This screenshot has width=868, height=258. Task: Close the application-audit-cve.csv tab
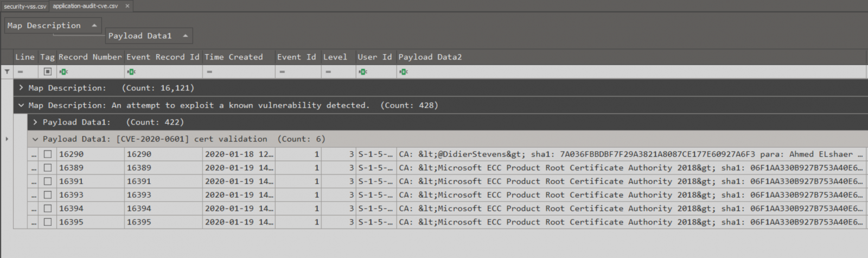tap(127, 6)
